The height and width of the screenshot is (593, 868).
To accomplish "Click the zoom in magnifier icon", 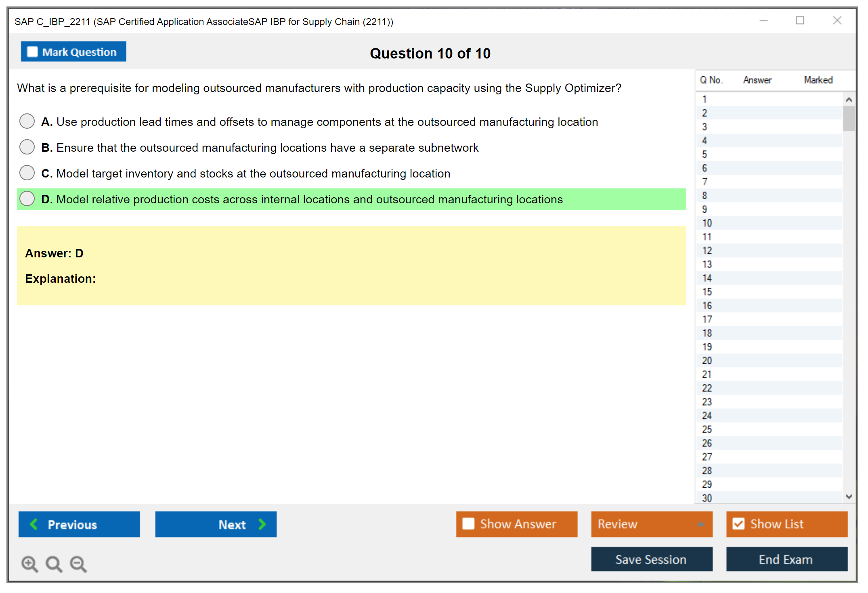I will point(29,564).
